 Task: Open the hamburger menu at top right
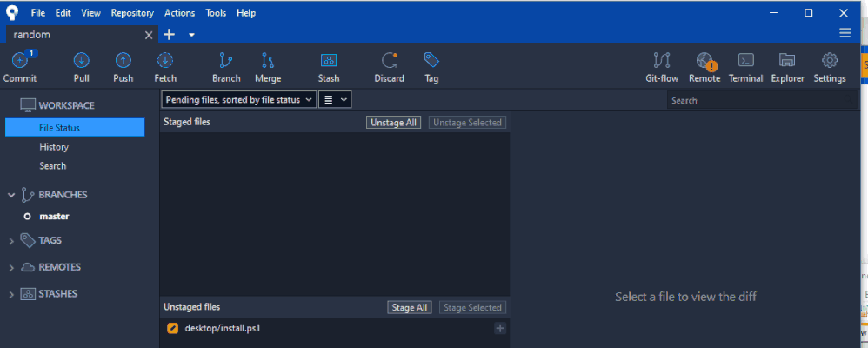coord(845,33)
